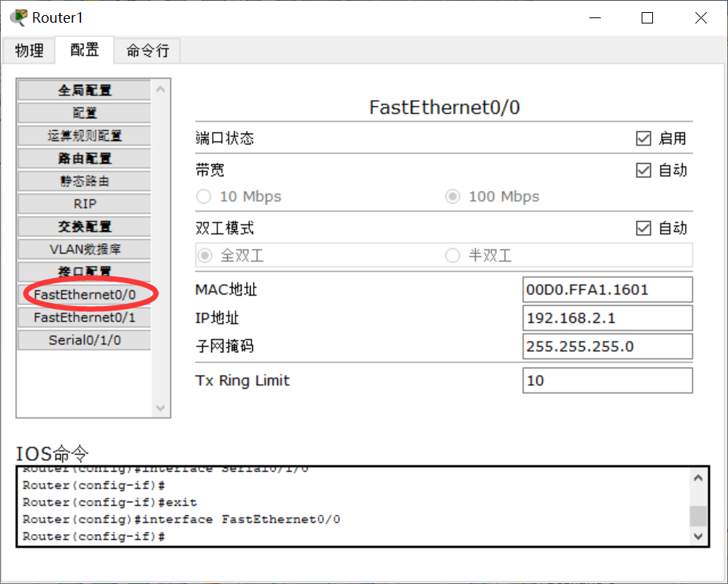
Task: Disable the 启用 port status checkbox
Action: coord(643,138)
